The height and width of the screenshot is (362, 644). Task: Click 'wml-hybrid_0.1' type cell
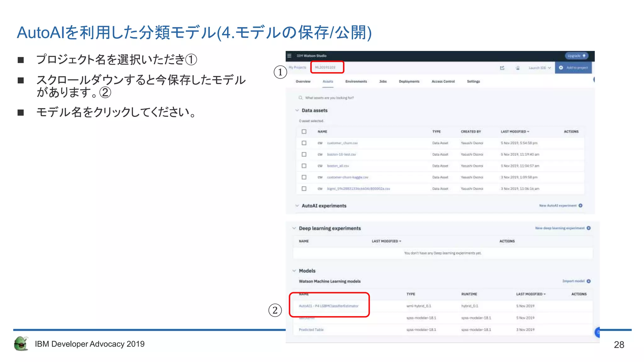pos(419,306)
